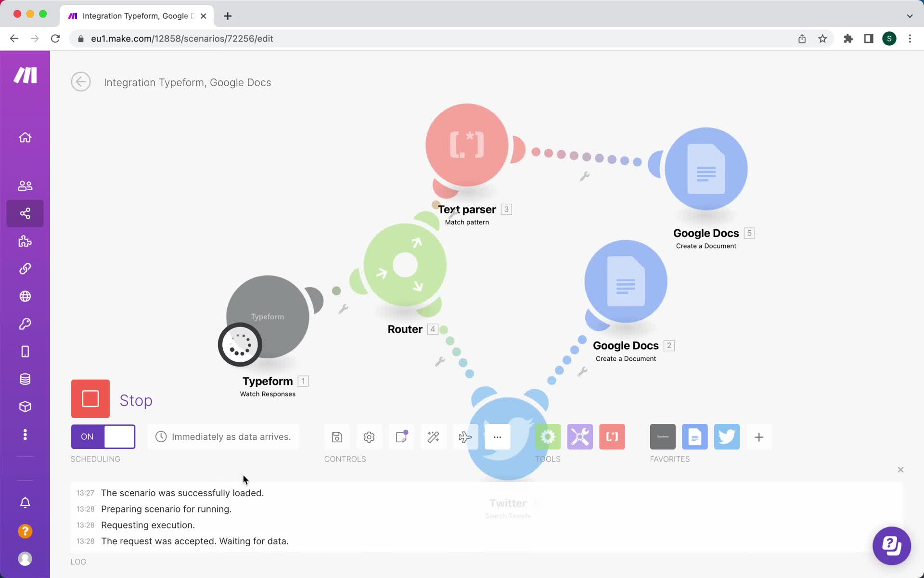Open schedule setting Immediately as data arrives
Screen dimensions: 924x578
223,437
